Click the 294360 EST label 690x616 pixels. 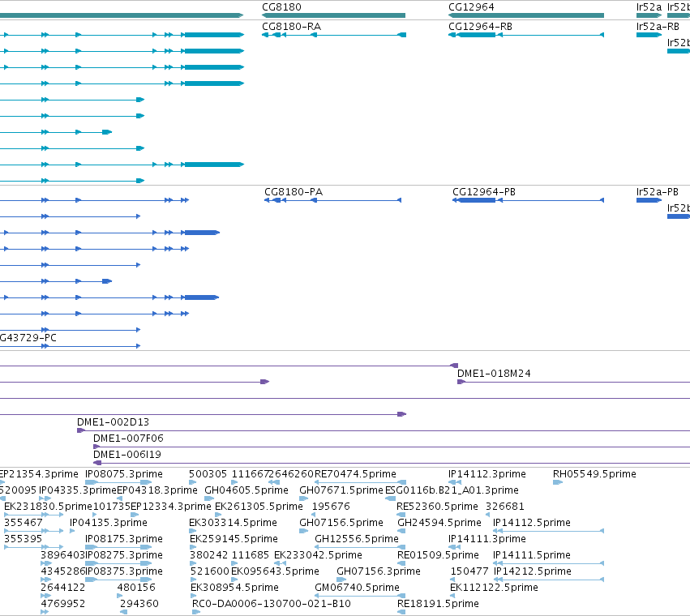coord(139,604)
